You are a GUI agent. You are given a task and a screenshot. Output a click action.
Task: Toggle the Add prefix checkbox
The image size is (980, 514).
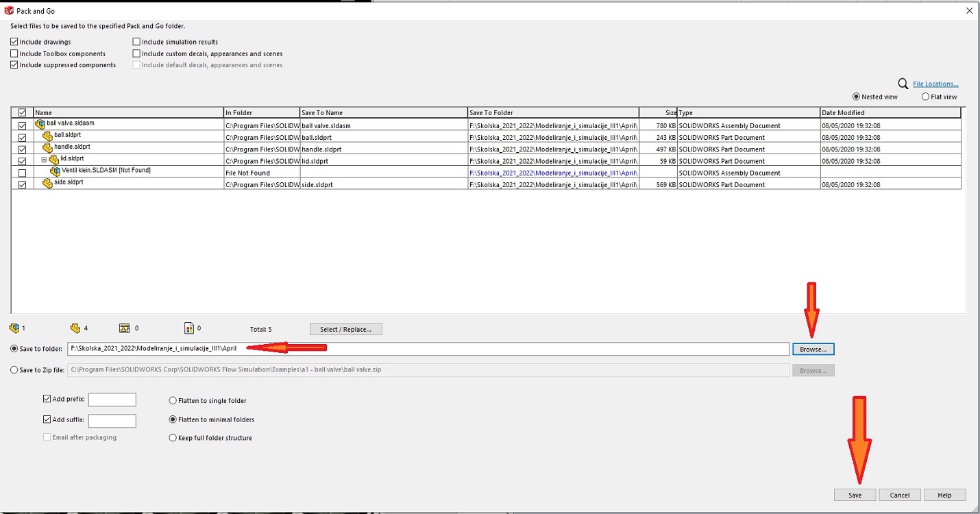47,399
